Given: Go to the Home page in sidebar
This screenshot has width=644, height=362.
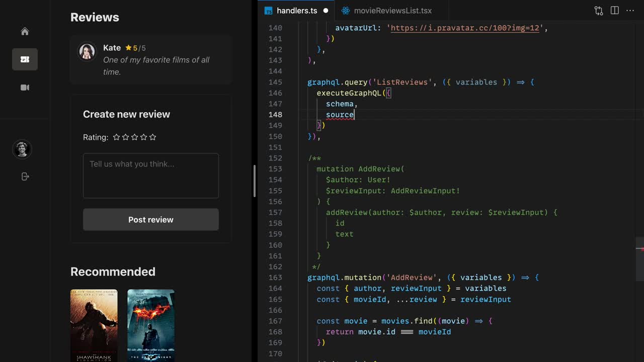Looking at the screenshot, I should (25, 31).
